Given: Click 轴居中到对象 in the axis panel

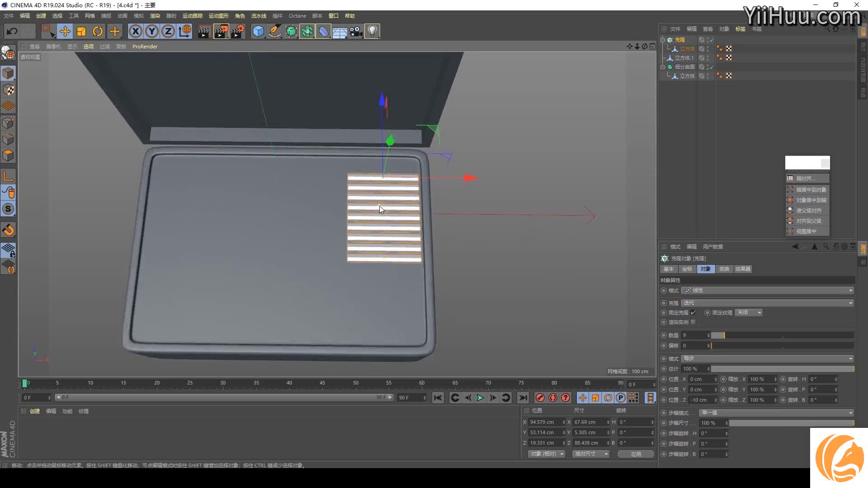Looking at the screenshot, I should pos(807,190).
